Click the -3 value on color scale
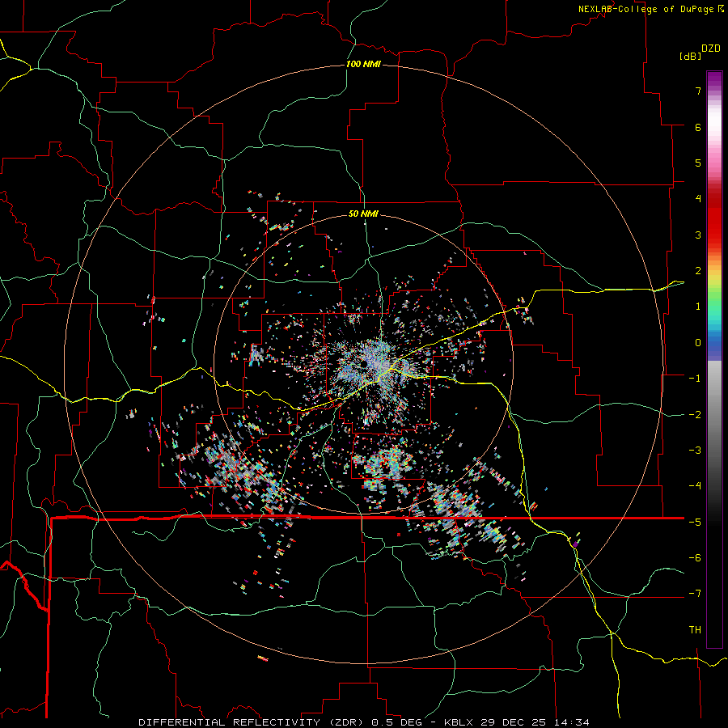This screenshot has height=728, width=728. pyautogui.click(x=695, y=451)
